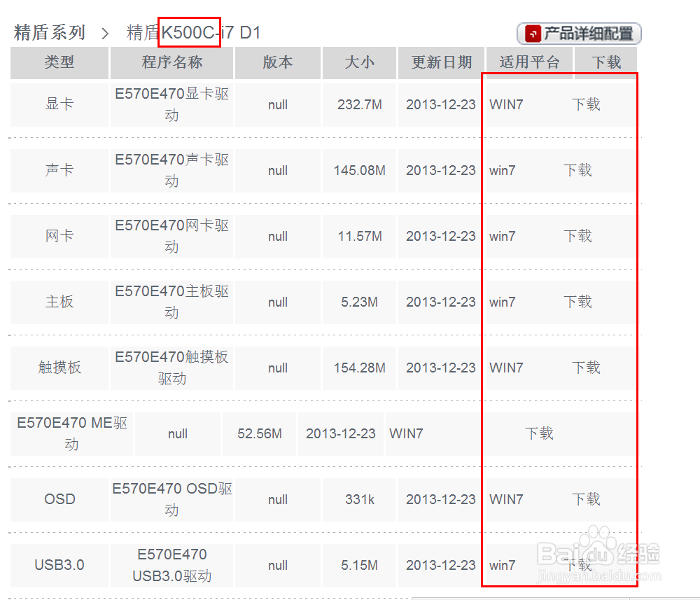Download the USB3.0 driver (5.15M)
The image size is (700, 600).
click(x=577, y=565)
